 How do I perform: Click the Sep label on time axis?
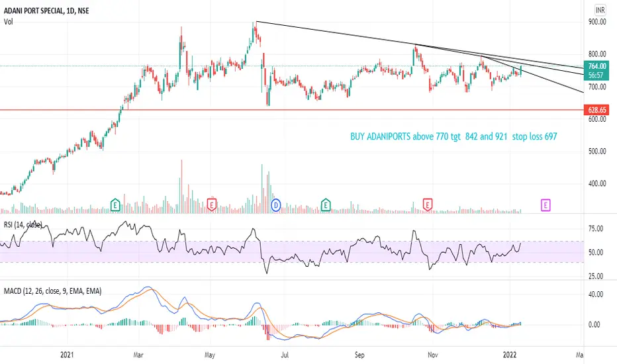(359, 355)
